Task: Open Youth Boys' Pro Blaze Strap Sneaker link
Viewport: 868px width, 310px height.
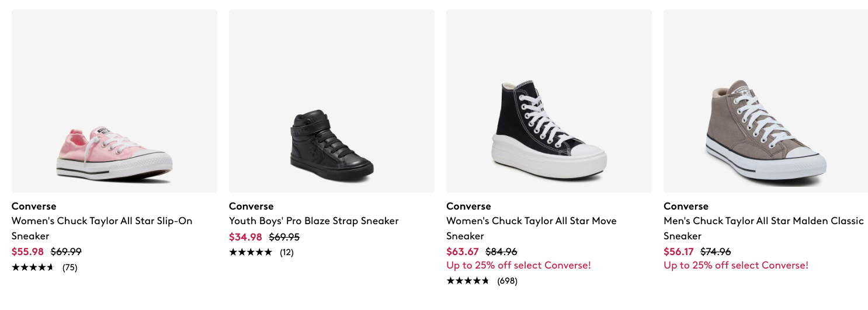Action: 314,221
